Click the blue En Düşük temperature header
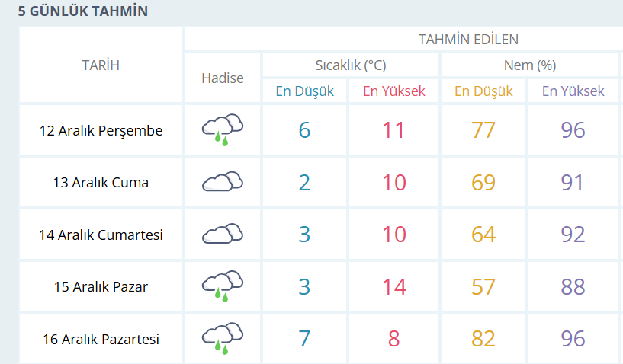The width and height of the screenshot is (623, 364). click(x=305, y=91)
